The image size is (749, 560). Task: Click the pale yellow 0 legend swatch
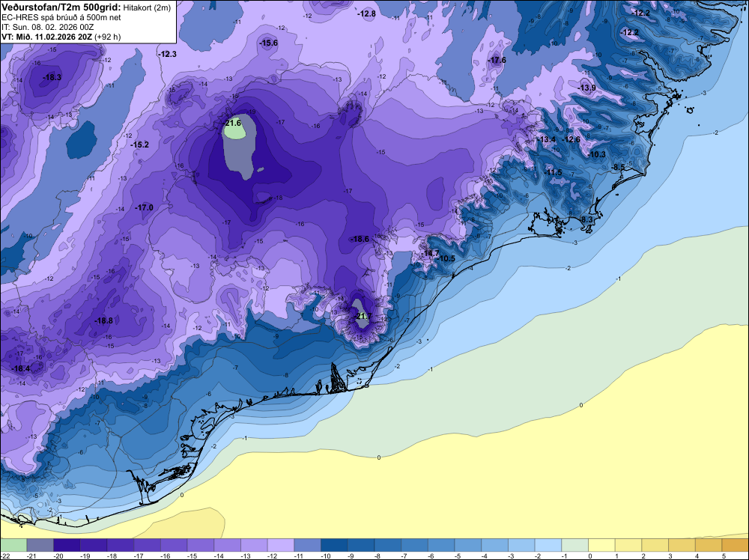[602, 545]
